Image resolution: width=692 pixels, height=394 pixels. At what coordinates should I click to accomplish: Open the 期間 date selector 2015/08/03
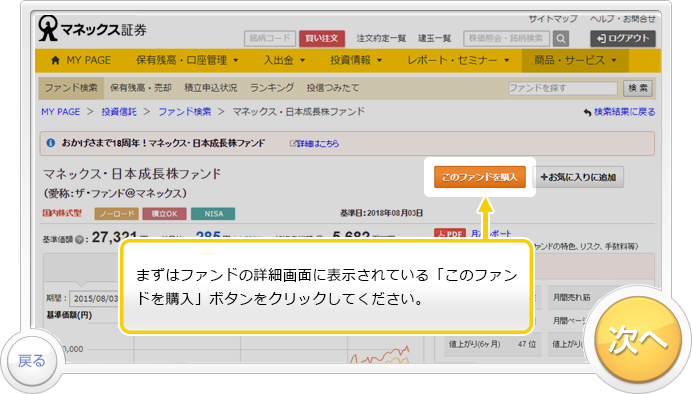pyautogui.click(x=95, y=299)
